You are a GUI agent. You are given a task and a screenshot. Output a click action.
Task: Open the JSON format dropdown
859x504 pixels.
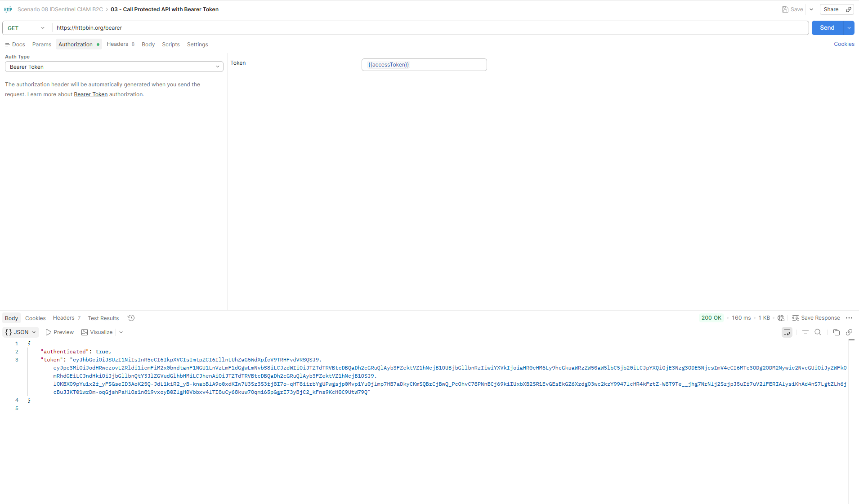[21, 332]
